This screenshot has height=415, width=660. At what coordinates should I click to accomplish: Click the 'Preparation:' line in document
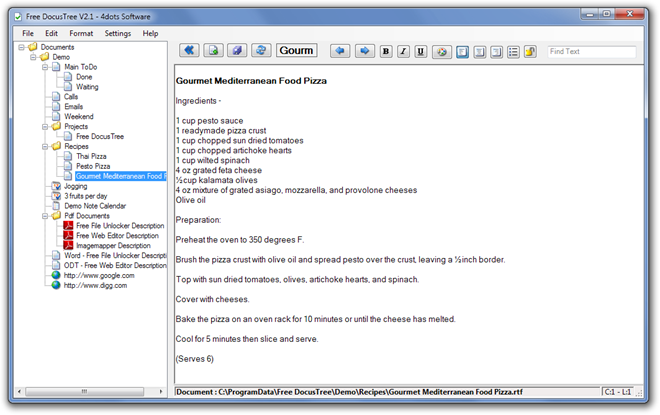(198, 220)
